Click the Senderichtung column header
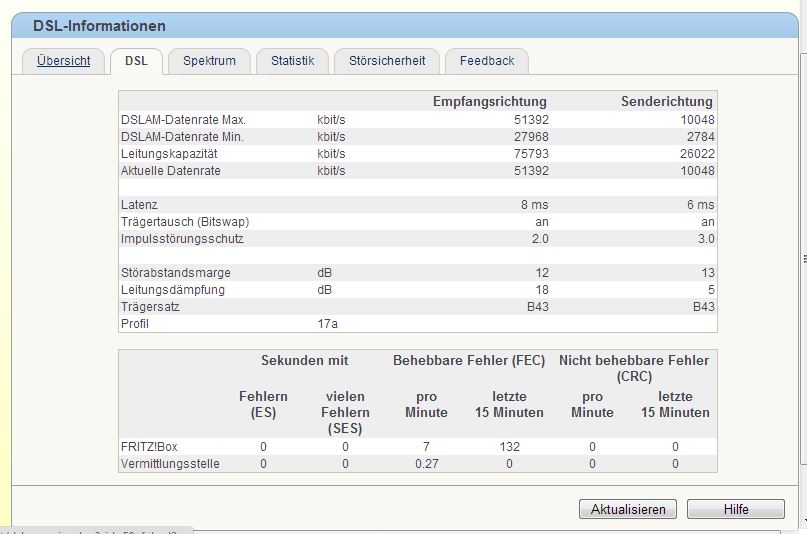Image resolution: width=807 pixels, height=534 pixels. pyautogui.click(x=666, y=101)
